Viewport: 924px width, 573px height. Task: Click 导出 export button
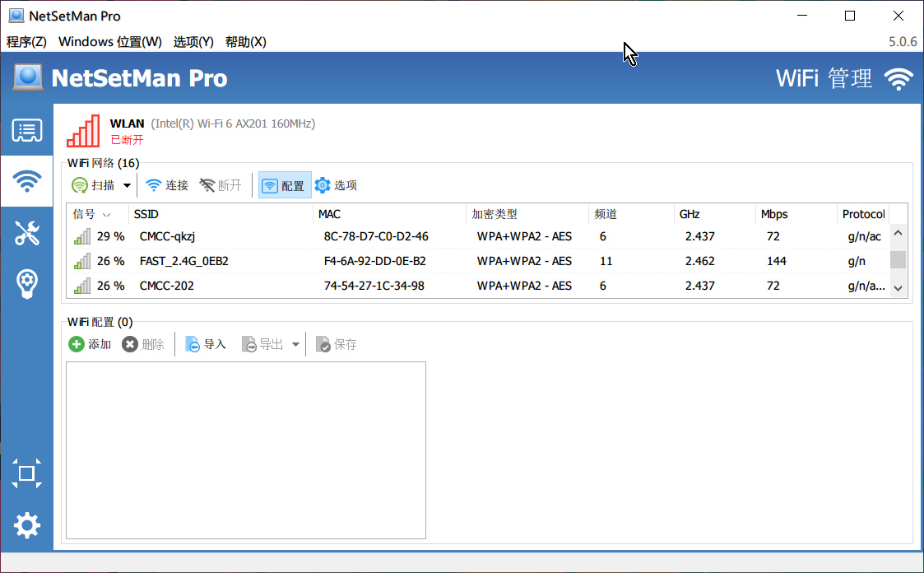tap(262, 344)
